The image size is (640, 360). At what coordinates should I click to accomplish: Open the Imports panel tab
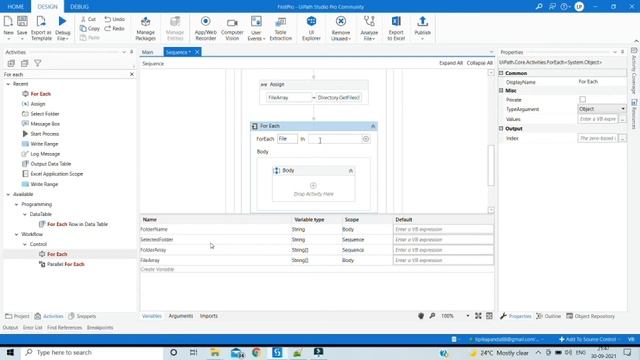[209, 316]
